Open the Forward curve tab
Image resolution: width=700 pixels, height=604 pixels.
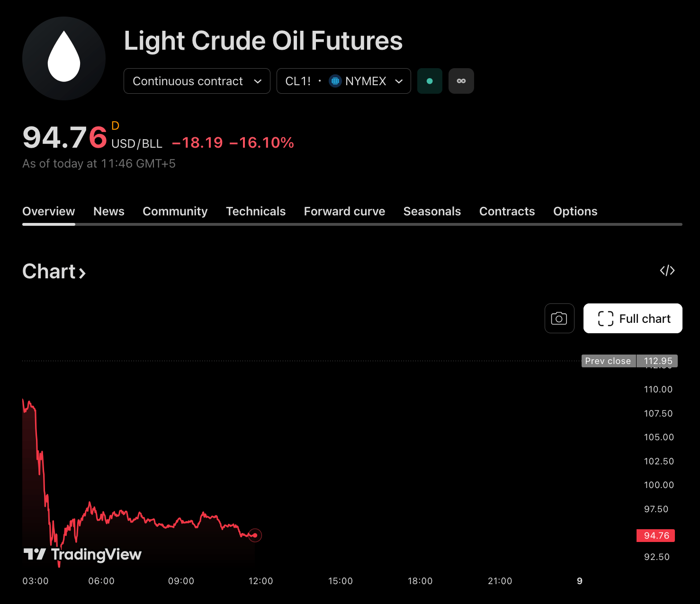344,211
